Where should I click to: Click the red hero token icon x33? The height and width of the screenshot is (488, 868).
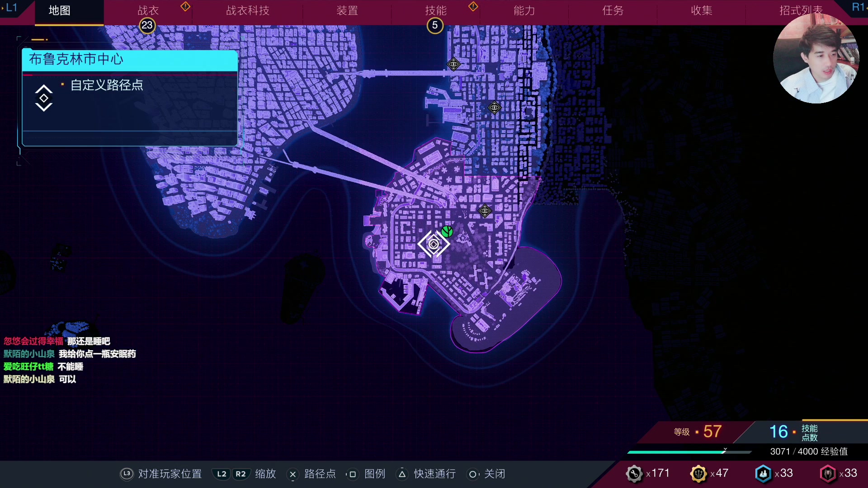pyautogui.click(x=828, y=474)
